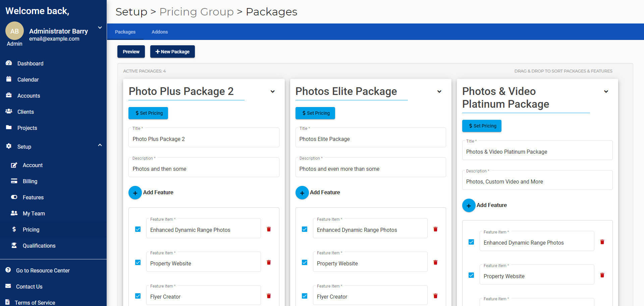This screenshot has height=306, width=644.
Task: Uncheck Enhanced Dynamic Range Photos in Photo Plus Package 2
Action: 138,229
